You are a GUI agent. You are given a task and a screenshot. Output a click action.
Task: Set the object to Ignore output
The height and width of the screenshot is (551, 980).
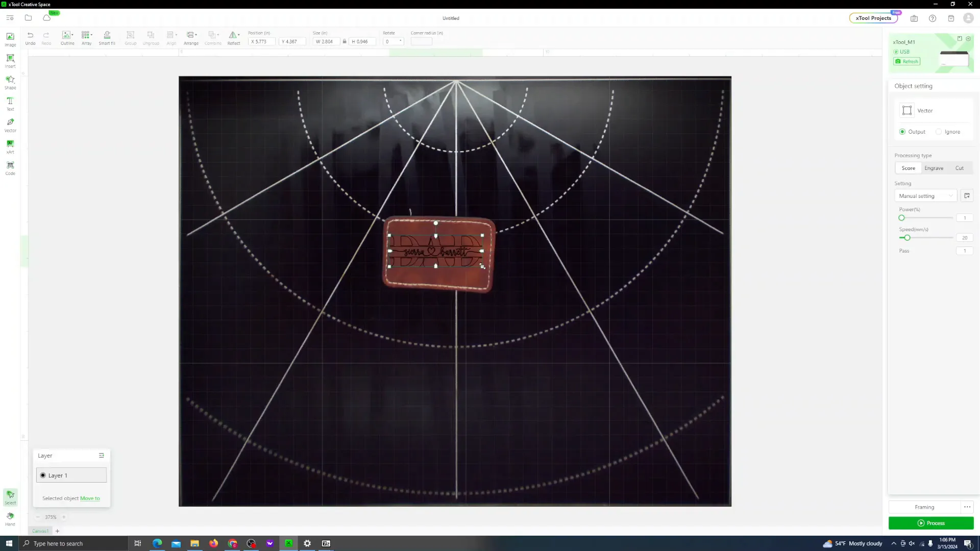(939, 132)
